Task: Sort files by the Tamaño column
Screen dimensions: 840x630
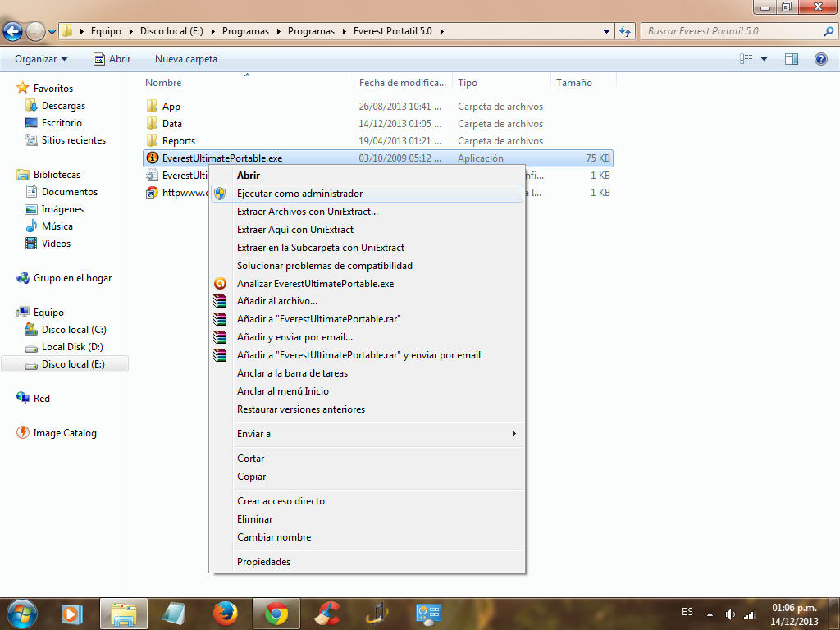Action: 574,83
